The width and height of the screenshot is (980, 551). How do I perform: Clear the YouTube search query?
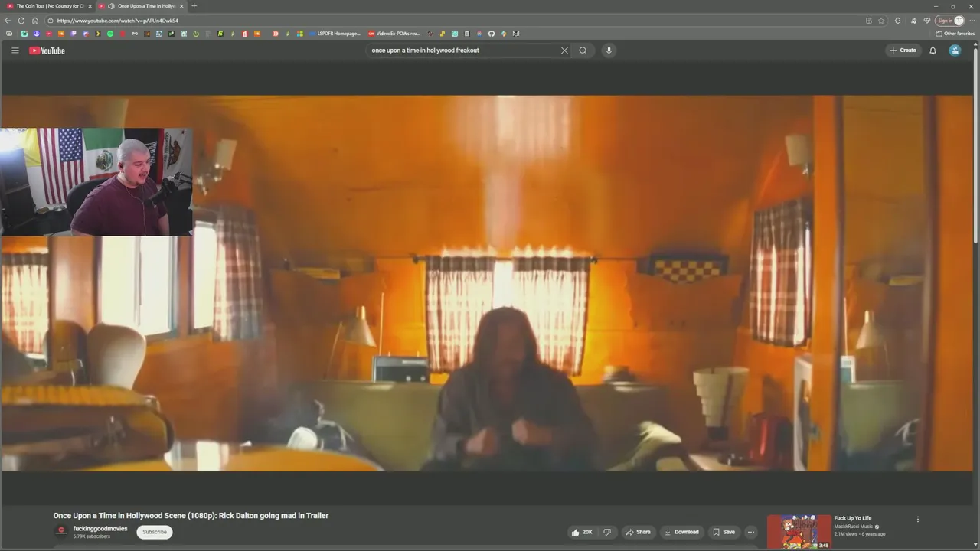coord(564,51)
